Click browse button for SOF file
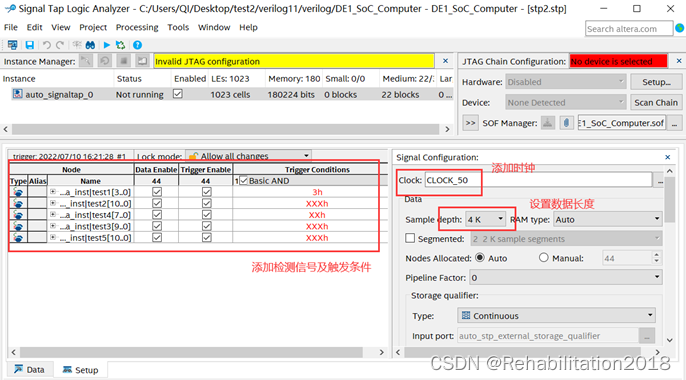Image resolution: width=686 pixels, height=380 pixels. pos(675,123)
